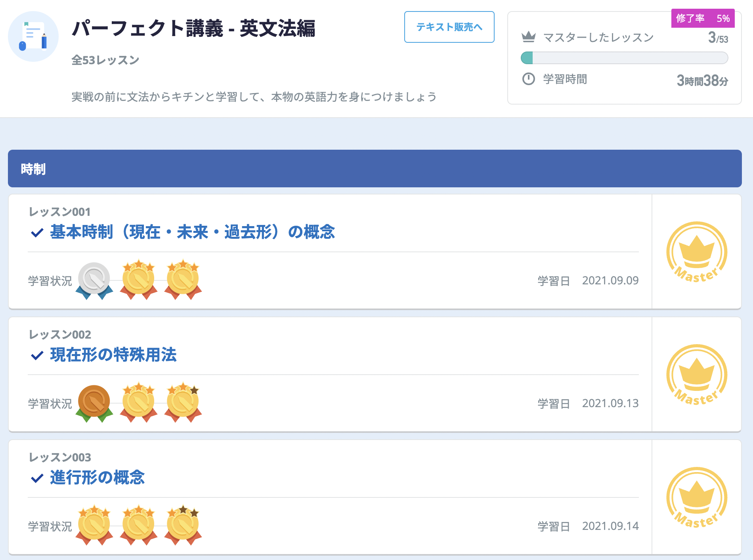Click the silver medal in lesson 001
This screenshot has height=560, width=753.
tap(94, 280)
